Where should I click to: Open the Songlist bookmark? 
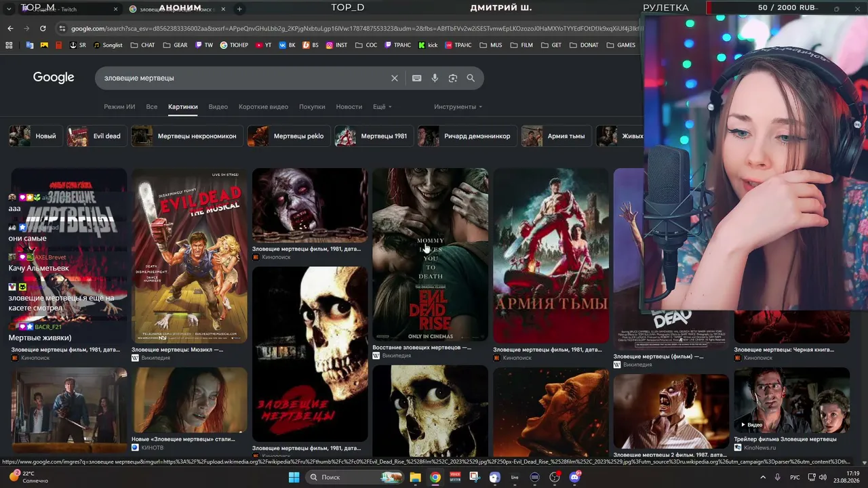pyautogui.click(x=108, y=45)
